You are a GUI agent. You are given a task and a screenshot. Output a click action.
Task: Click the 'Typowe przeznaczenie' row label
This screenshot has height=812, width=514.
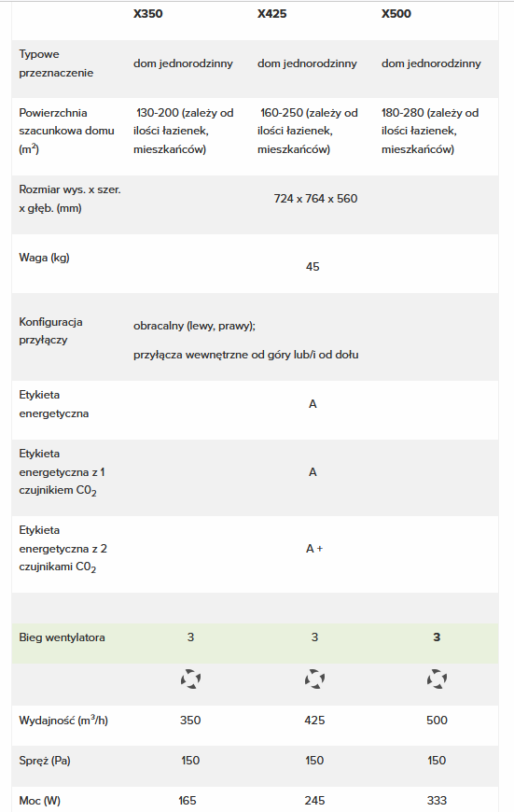point(56,63)
